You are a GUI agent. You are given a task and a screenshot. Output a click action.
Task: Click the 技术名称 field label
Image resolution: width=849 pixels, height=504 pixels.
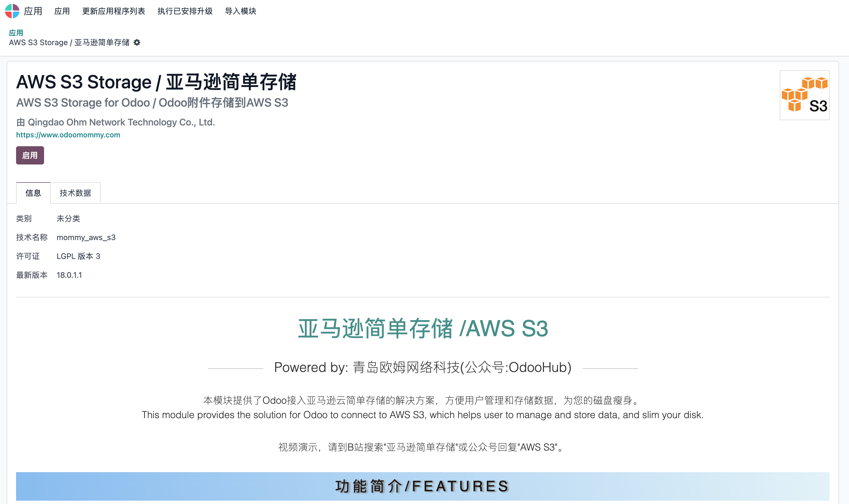(x=32, y=237)
